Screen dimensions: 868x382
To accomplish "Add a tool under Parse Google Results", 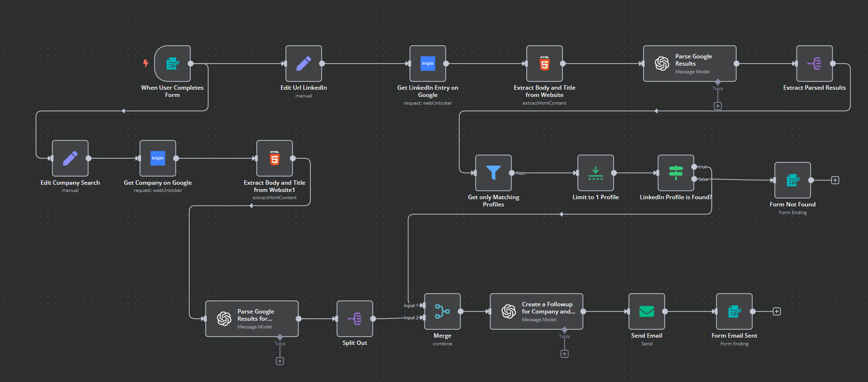I will click(x=718, y=106).
